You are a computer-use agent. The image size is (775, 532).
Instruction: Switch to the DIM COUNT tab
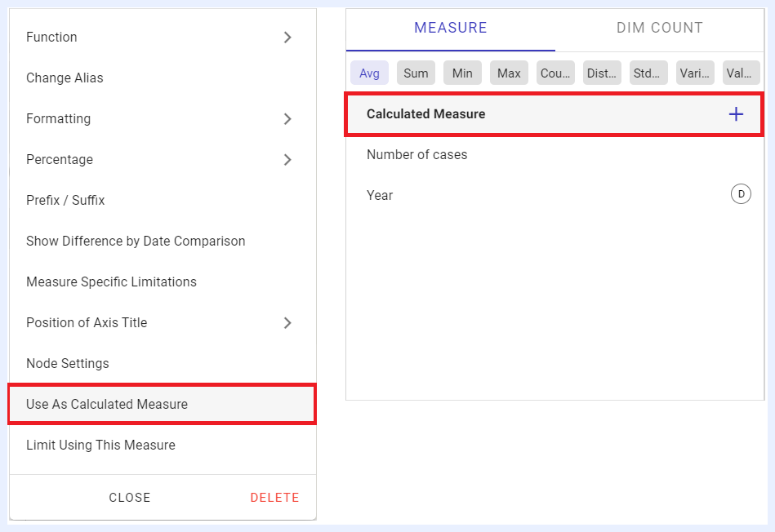pos(659,29)
